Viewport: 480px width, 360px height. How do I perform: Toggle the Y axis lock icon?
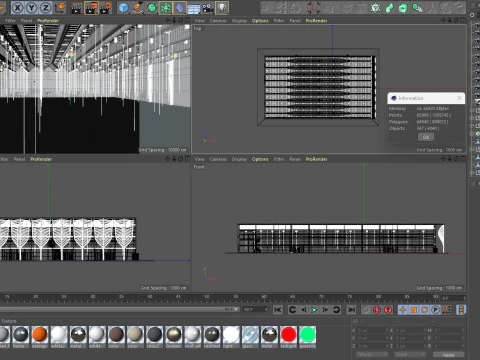tap(31, 8)
